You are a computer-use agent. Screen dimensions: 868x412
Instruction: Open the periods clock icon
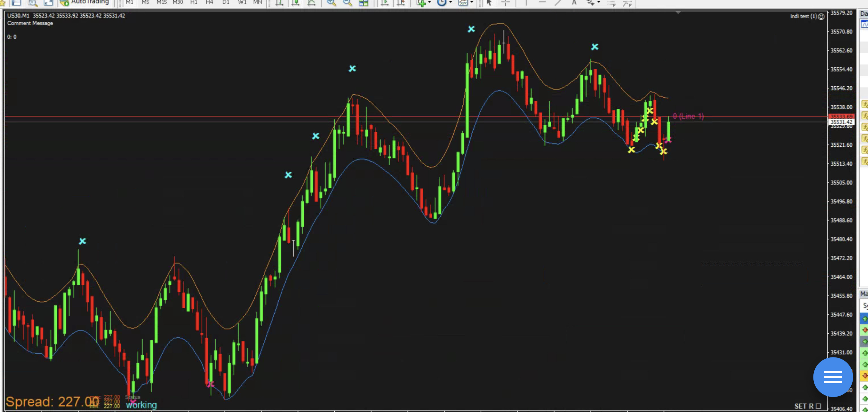point(442,3)
